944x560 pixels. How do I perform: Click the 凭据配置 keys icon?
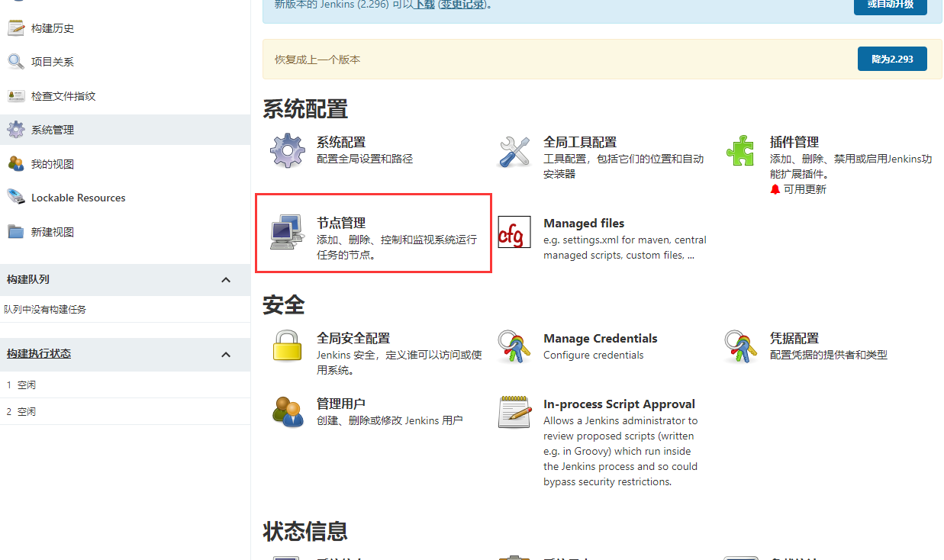[741, 347]
